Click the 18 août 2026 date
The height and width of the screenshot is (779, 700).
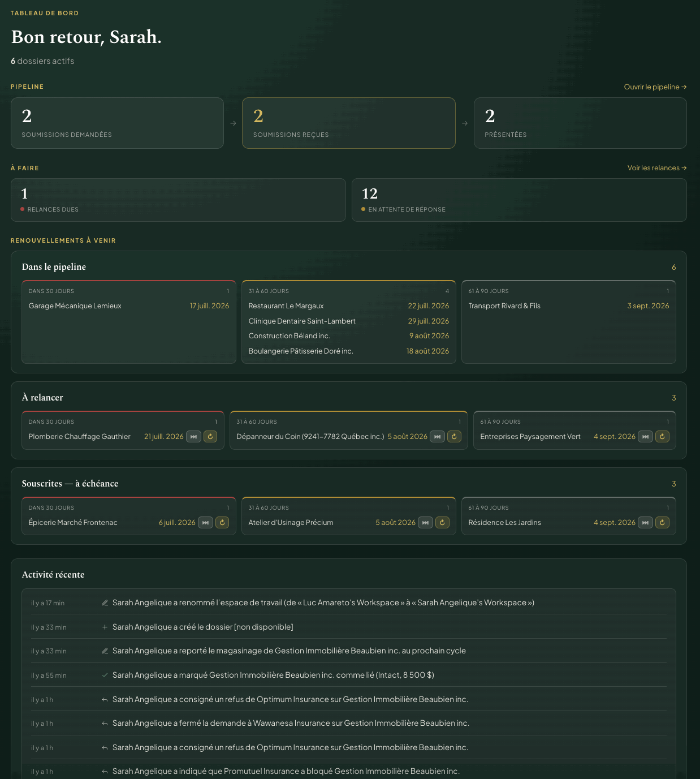pyautogui.click(x=427, y=351)
